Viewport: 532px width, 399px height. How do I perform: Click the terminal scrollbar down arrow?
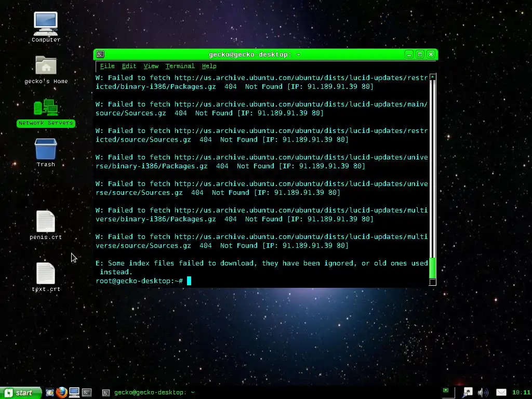point(433,282)
